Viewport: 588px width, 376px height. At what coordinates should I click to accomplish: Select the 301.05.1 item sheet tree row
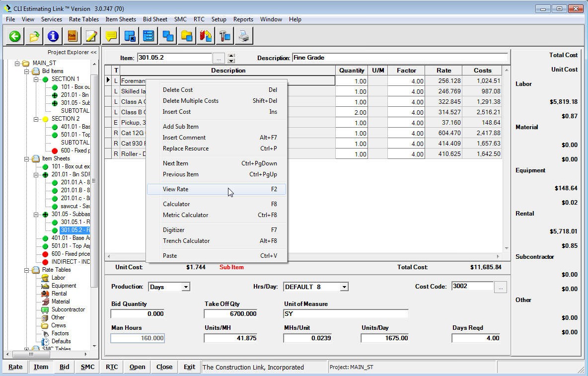pos(75,222)
